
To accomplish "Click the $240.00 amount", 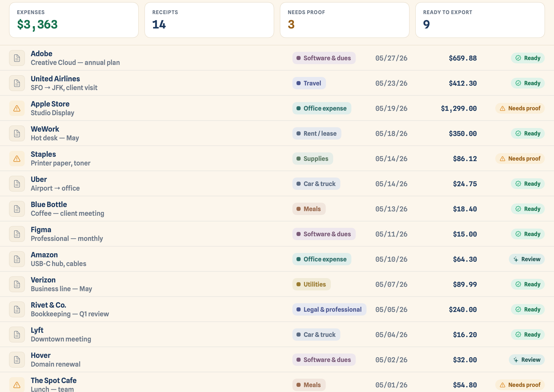I will coord(463,310).
